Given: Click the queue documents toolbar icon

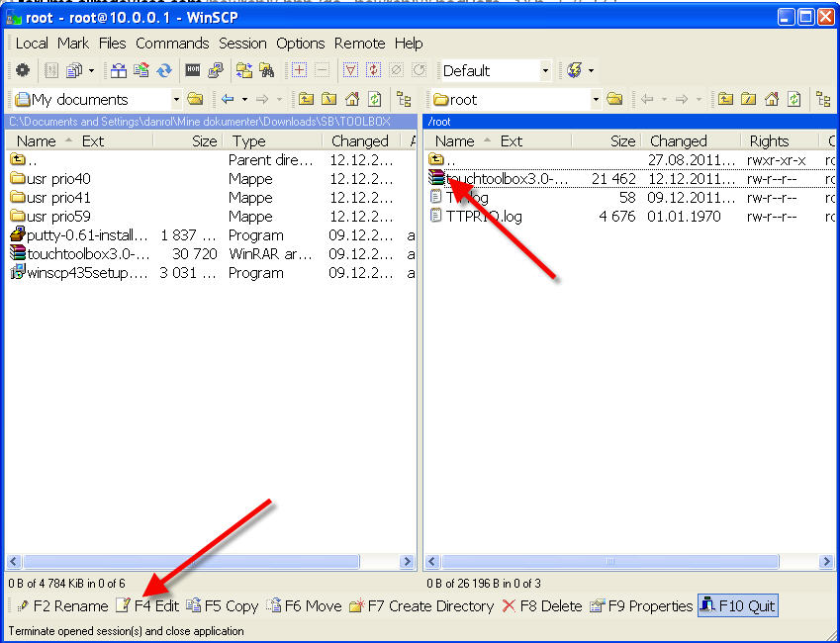Looking at the screenshot, I should tap(74, 70).
